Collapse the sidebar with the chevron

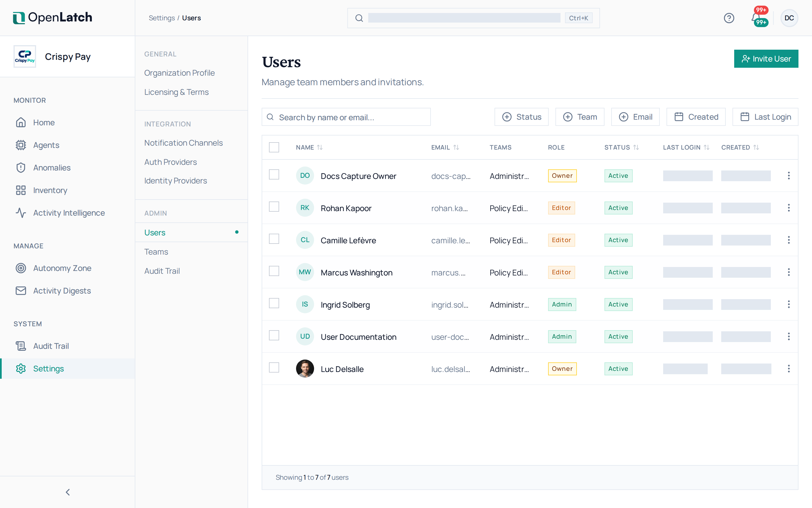[67, 492]
